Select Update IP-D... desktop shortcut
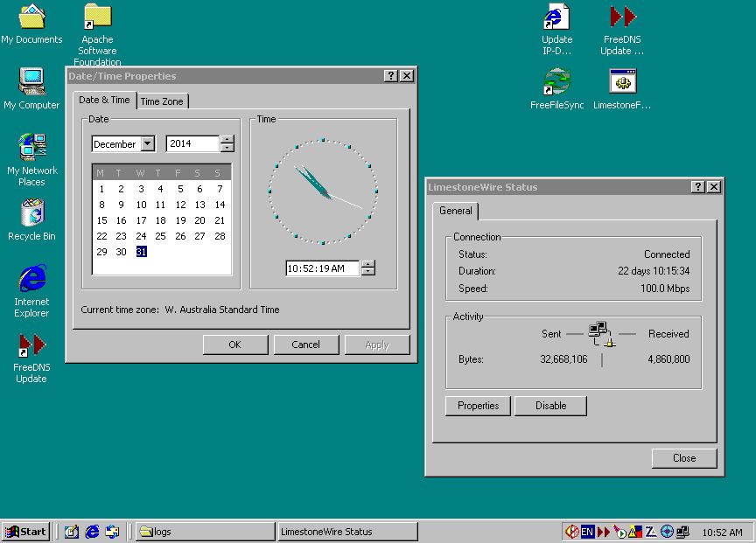 [556, 29]
